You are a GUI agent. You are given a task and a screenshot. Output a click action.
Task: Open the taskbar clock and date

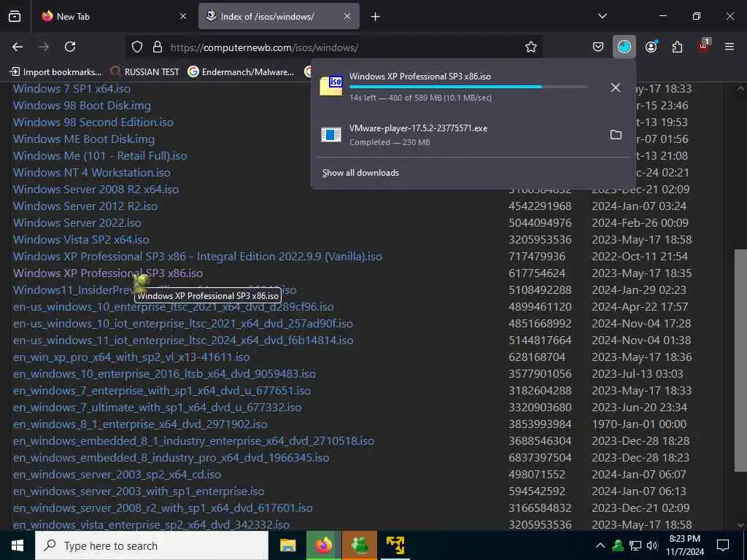coord(685,545)
